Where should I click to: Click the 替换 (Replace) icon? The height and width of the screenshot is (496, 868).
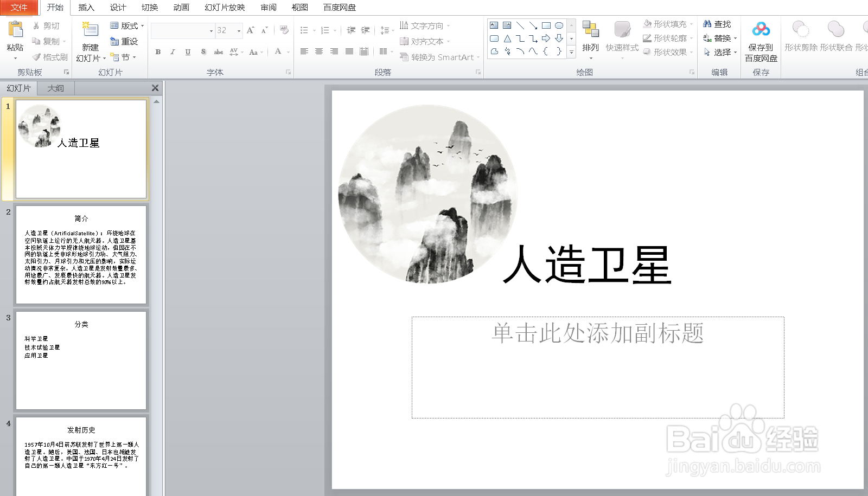[720, 38]
